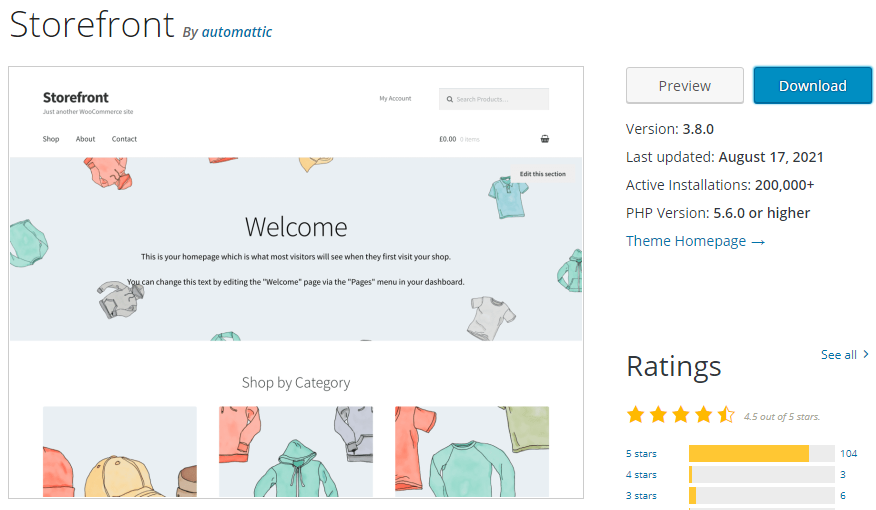Viewport: 876px width, 510px height.
Task: Open the caps category thumbnail
Action: 120,451
